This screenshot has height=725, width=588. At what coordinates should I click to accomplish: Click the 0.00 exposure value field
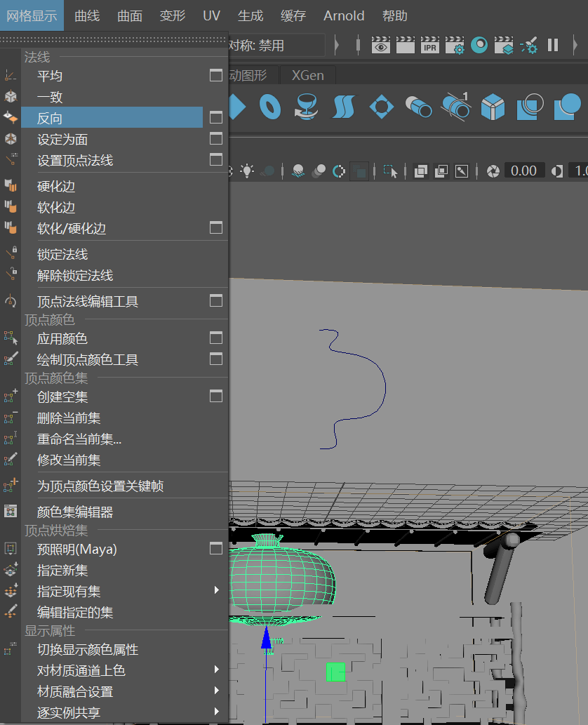click(x=523, y=171)
